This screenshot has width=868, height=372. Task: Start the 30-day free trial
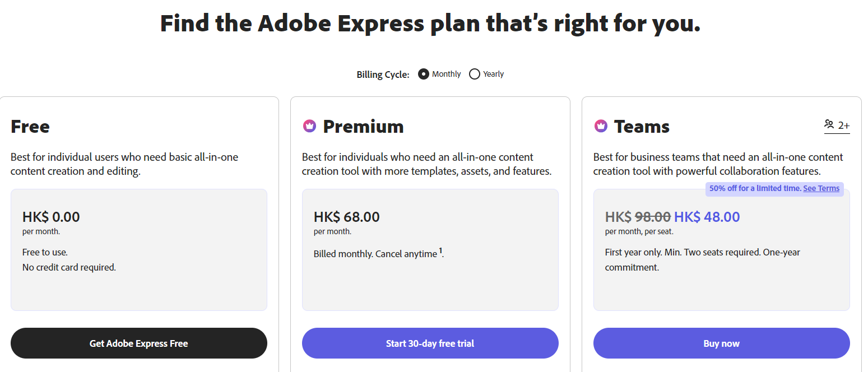pos(430,343)
